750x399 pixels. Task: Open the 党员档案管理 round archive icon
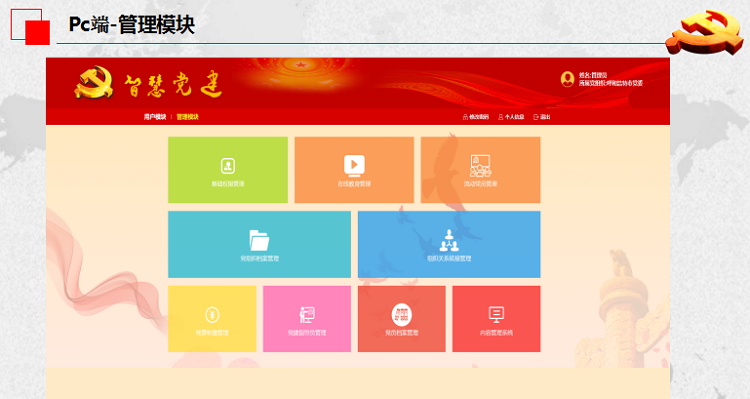point(402,314)
